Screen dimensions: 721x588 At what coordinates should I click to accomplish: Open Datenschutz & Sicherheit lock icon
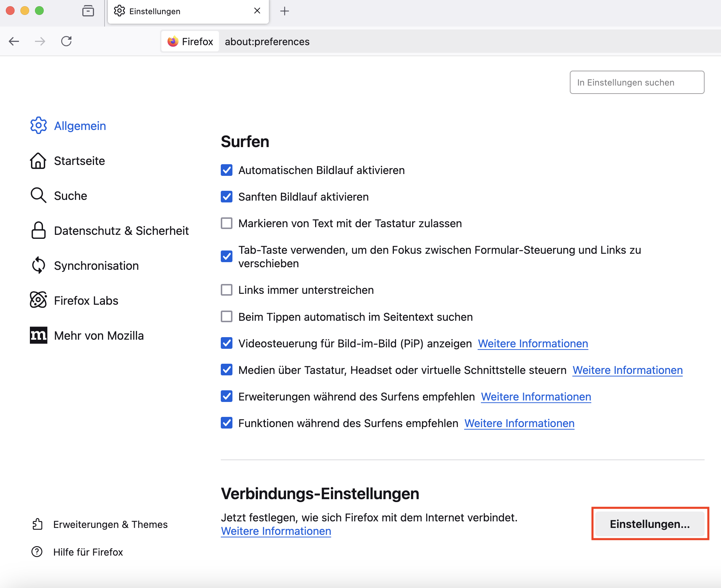click(38, 230)
